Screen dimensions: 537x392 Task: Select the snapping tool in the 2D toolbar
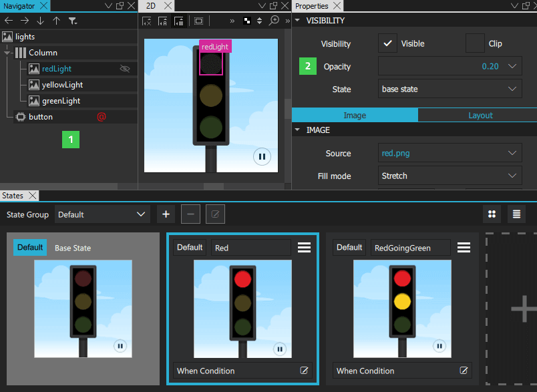click(x=179, y=21)
